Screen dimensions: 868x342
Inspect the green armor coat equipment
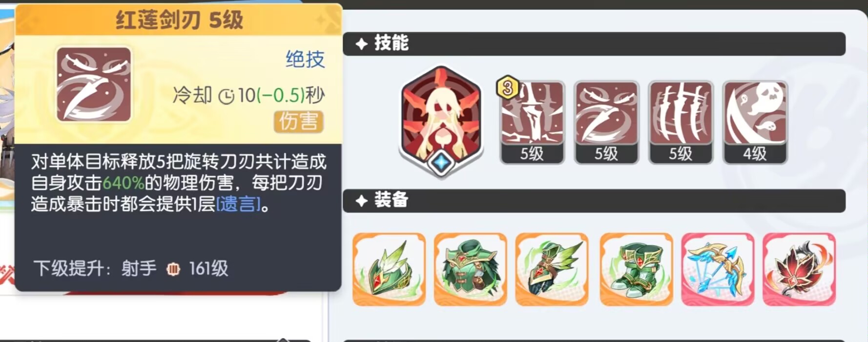tap(470, 269)
